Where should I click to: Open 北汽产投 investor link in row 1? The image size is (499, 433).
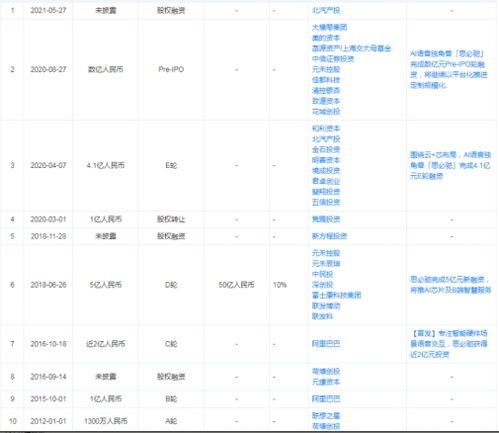pos(326,11)
